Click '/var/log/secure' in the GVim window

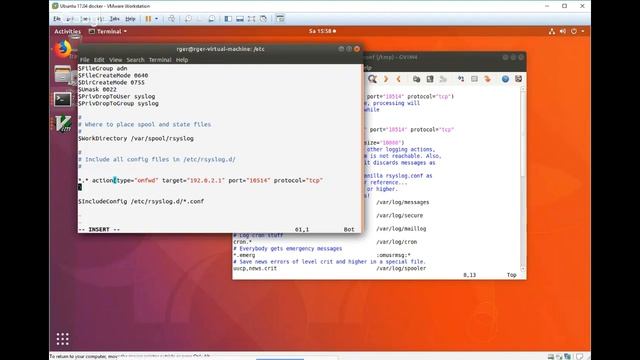click(x=400, y=216)
